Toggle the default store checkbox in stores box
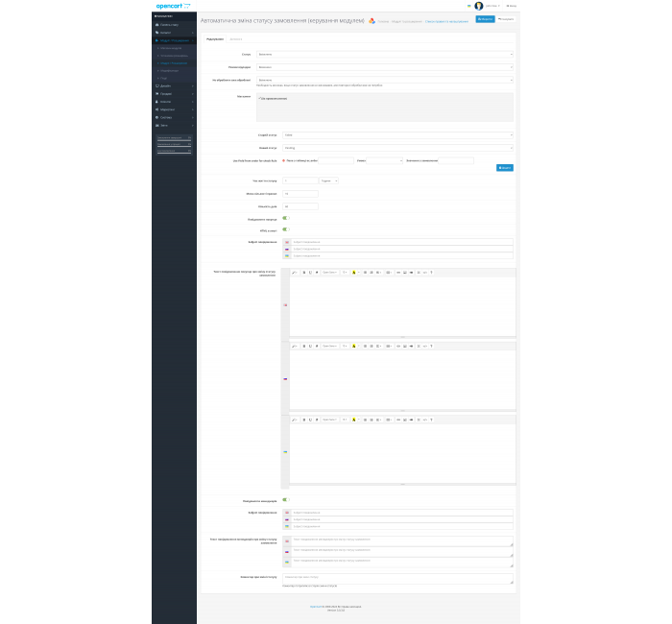Screen dimensions: 672x624 click(260, 99)
